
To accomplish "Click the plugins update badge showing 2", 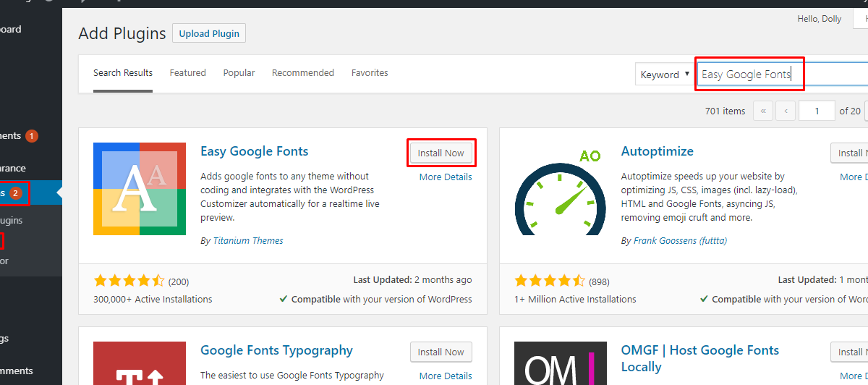I will (16, 193).
